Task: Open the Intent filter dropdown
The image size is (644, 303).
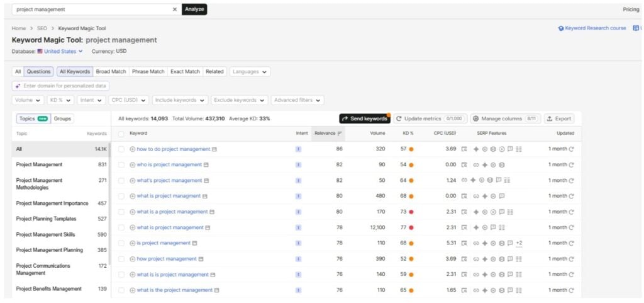Action: pyautogui.click(x=91, y=100)
